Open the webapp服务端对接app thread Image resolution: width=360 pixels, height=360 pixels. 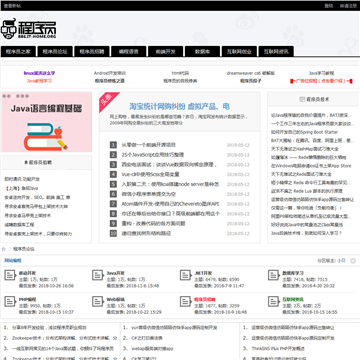[x=152, y=348]
